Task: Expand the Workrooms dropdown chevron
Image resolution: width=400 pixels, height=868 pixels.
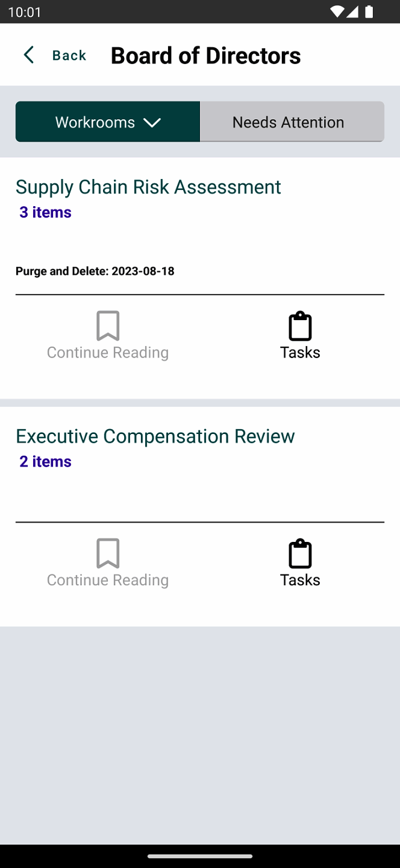Action: click(x=152, y=122)
